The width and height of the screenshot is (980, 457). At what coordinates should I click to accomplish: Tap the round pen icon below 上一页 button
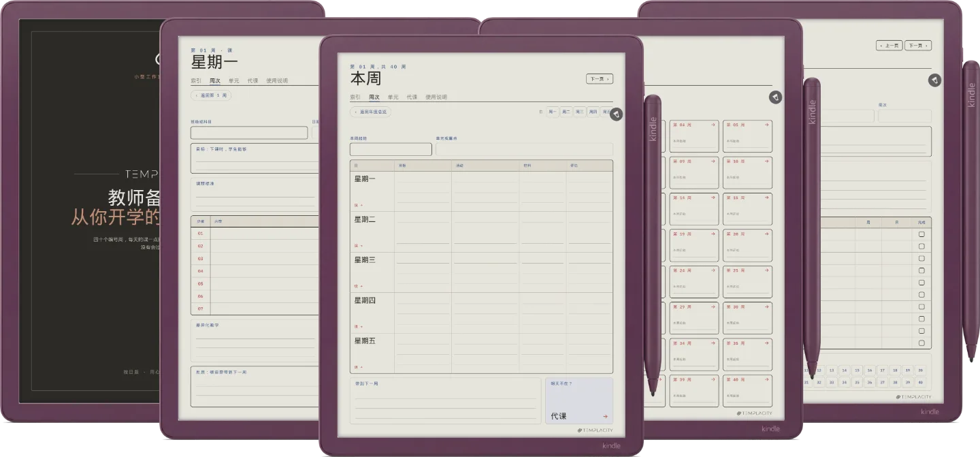[x=934, y=80]
